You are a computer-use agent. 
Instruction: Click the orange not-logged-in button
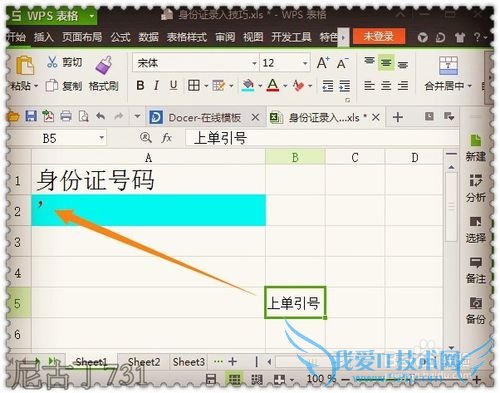[x=379, y=36]
